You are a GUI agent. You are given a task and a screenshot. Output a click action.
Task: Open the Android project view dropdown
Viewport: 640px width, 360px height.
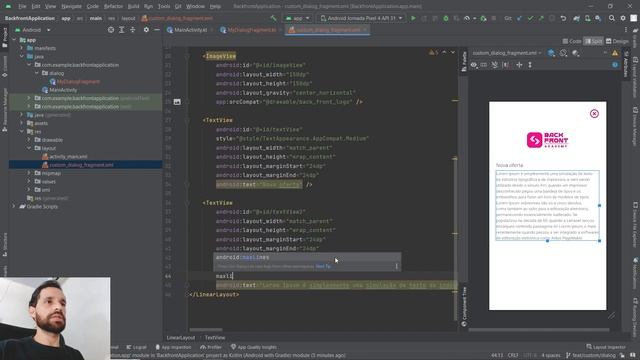coord(33,30)
